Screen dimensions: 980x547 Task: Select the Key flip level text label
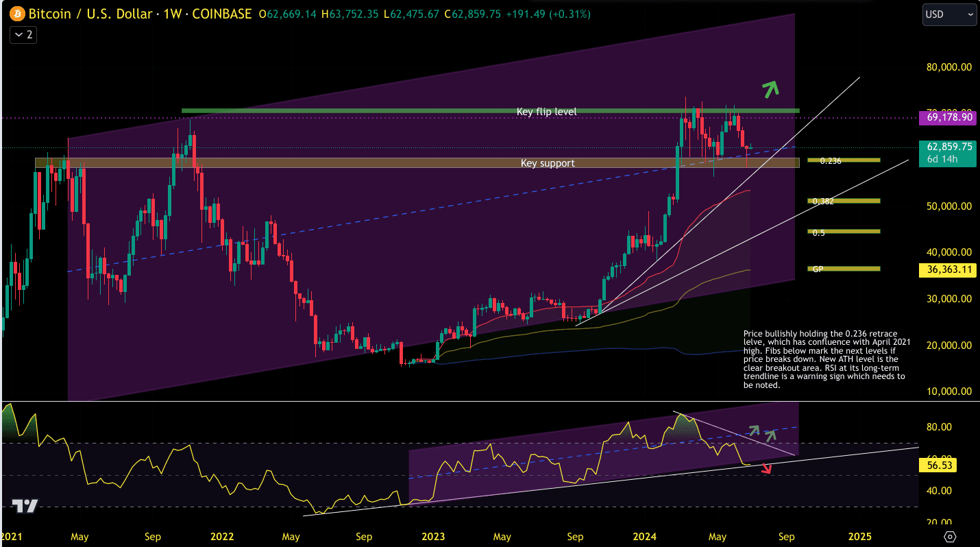[547, 111]
